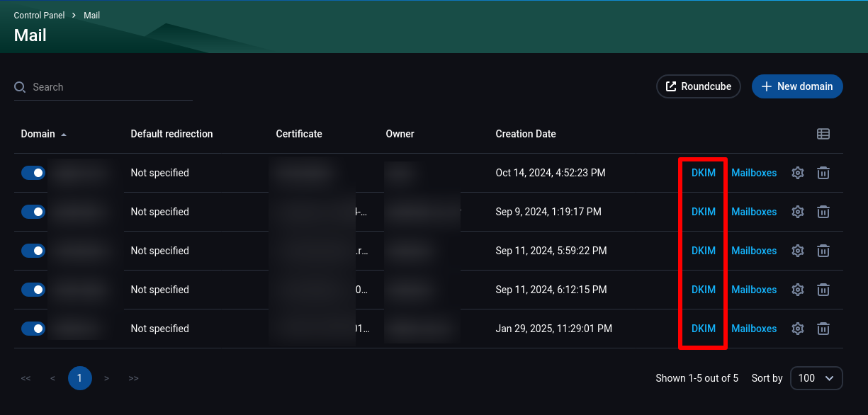Disable the domain created Sep 11, 5:59:22 PM
Image resolution: width=868 pixels, height=415 pixels.
33,251
